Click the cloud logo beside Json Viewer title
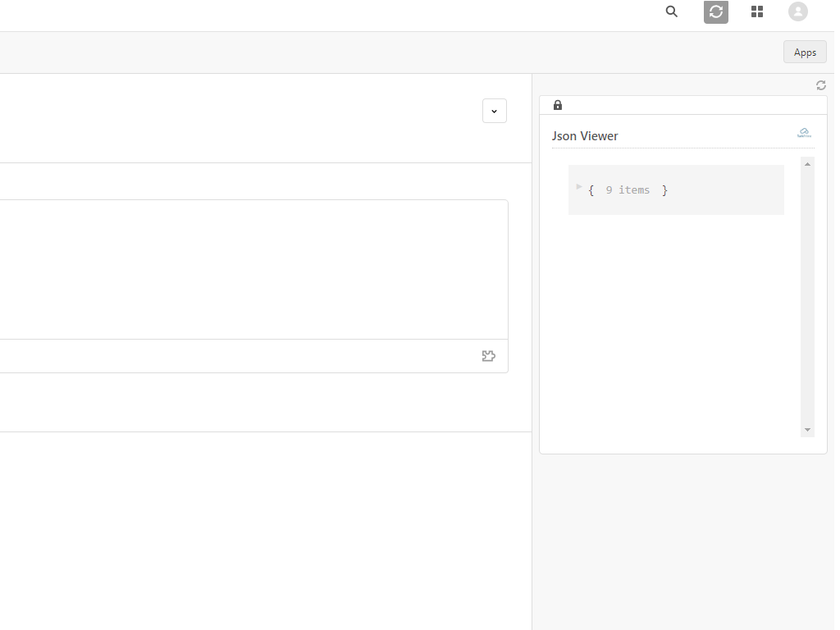 pyautogui.click(x=804, y=133)
